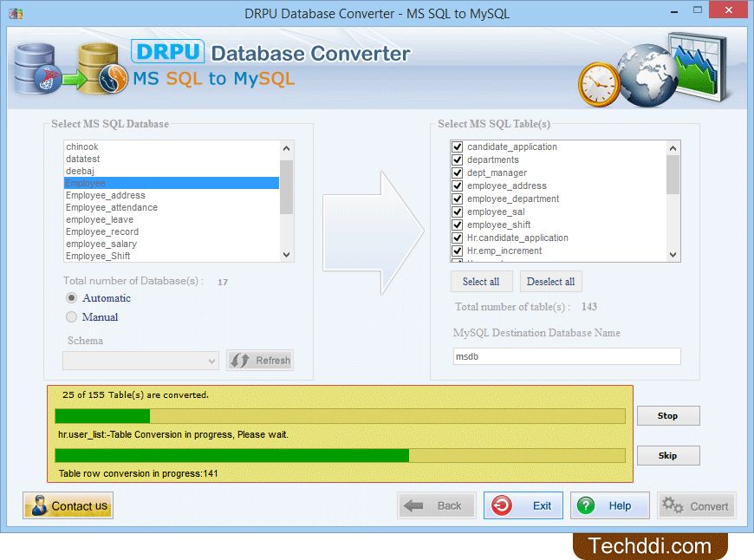Go Back to previous step
754x560 pixels.
[437, 505]
